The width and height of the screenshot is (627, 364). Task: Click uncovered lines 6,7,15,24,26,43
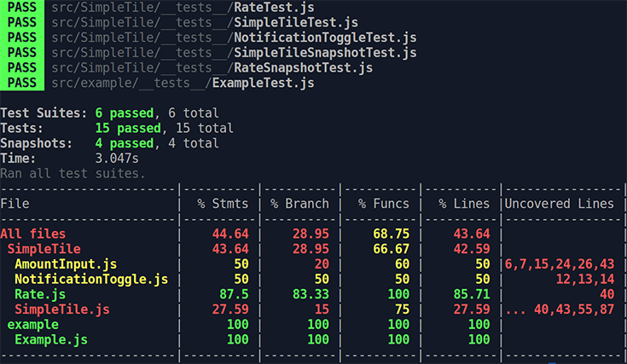point(559,264)
